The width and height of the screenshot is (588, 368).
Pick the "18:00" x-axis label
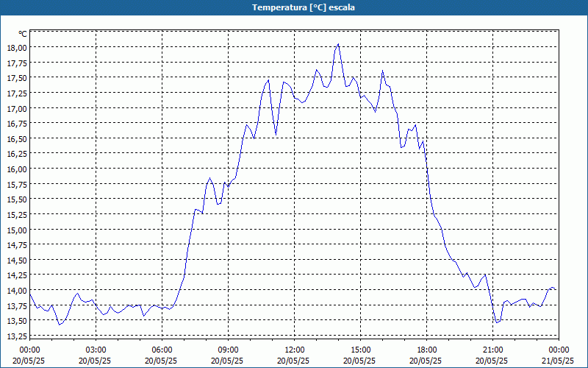[427, 350]
